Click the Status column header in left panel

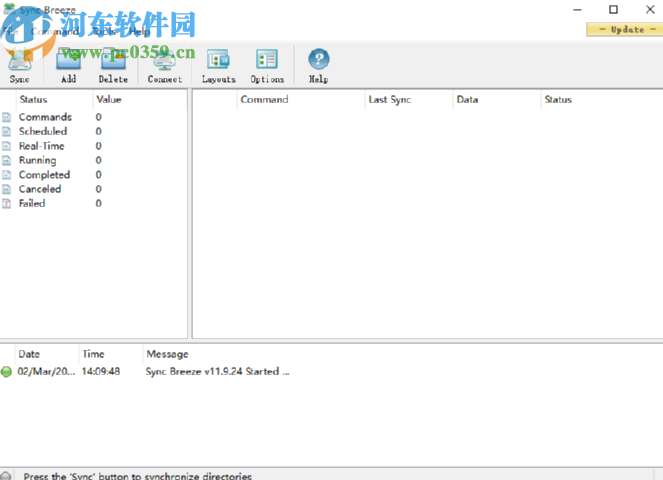click(54, 100)
